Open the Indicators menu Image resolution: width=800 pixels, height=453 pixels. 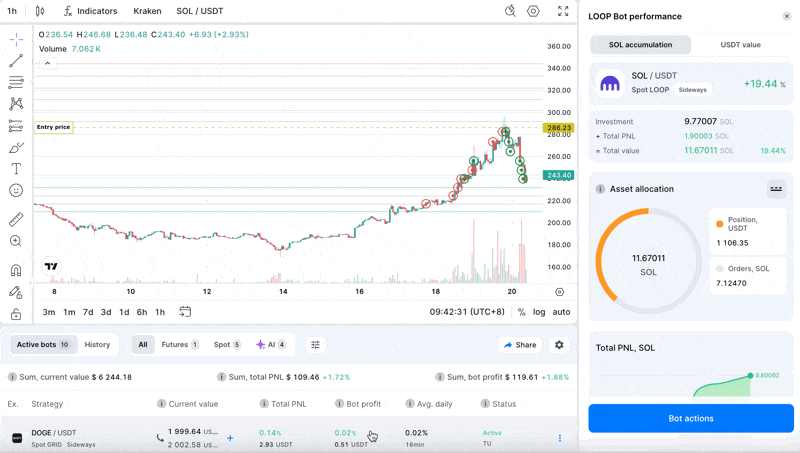coord(90,11)
